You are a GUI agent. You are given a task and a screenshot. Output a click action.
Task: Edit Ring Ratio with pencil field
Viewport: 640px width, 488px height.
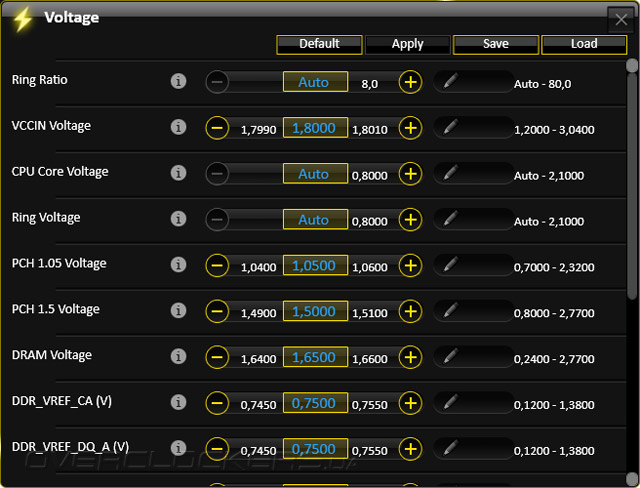[473, 82]
